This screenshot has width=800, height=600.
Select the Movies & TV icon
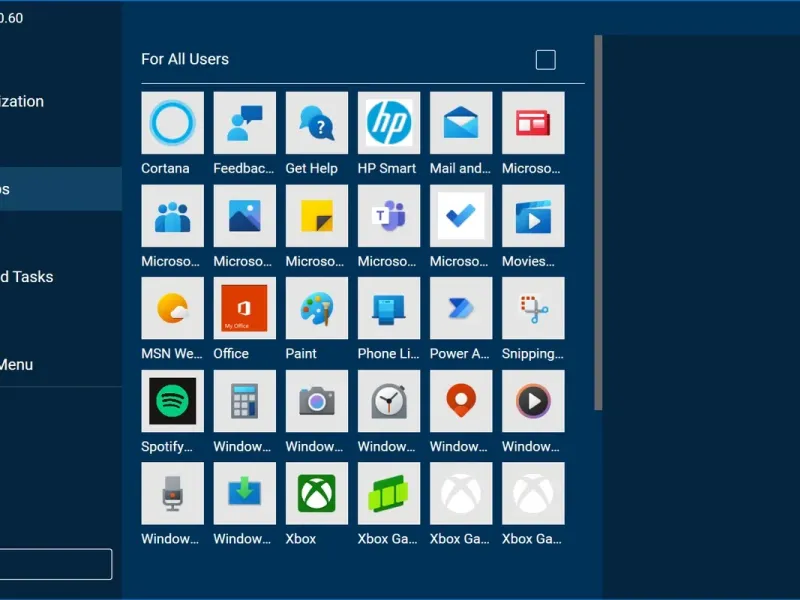tap(533, 216)
